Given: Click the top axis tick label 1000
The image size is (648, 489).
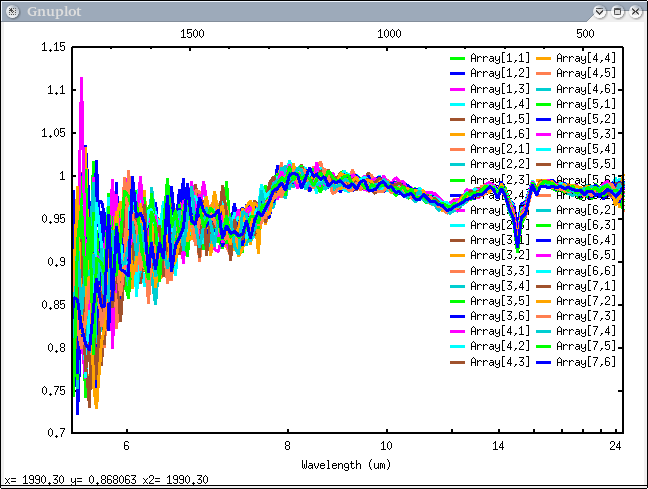Looking at the screenshot, I should [389, 34].
